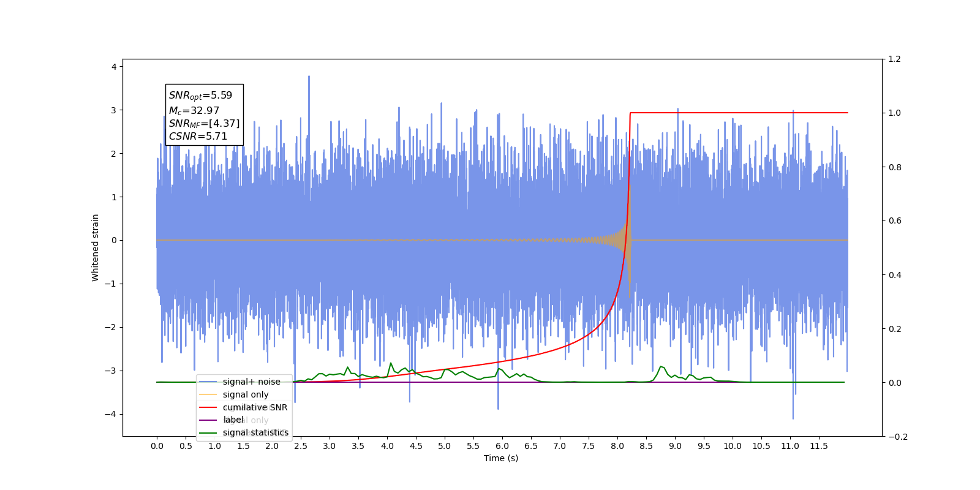Viewport: 980px width, 490px height.
Task: Click the 2 tick on the left strain axis
Action: [x=114, y=154]
